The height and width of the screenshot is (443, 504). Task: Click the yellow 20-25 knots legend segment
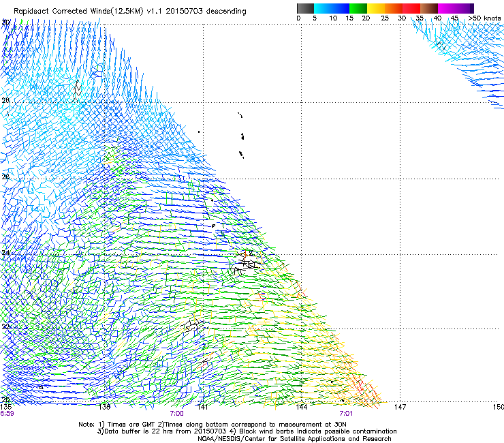(x=376, y=8)
